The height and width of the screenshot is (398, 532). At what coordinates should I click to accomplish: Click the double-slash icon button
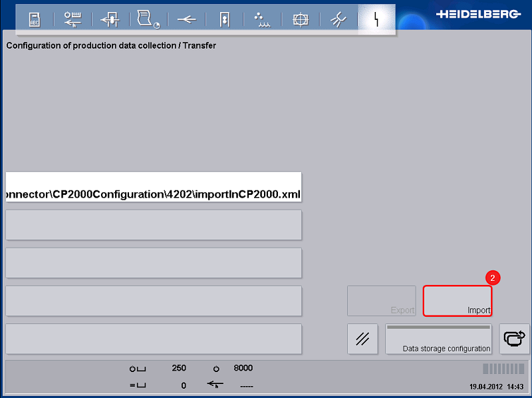362,339
